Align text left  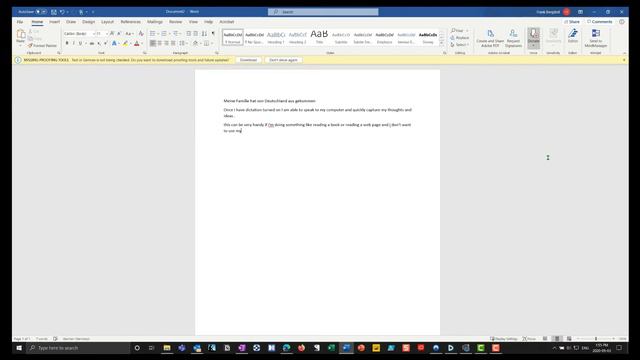pyautogui.click(x=153, y=43)
